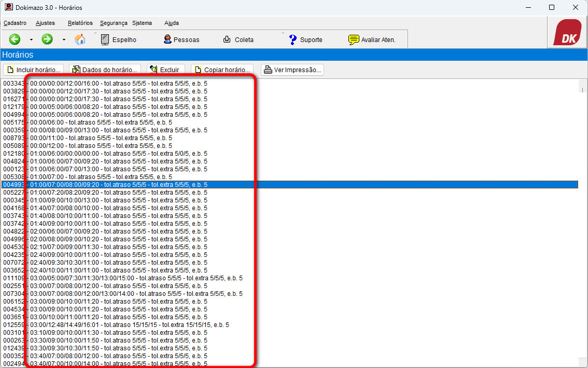Viewport: 588px width, 368px height.
Task: Open the Relatórios menu
Action: [80, 23]
